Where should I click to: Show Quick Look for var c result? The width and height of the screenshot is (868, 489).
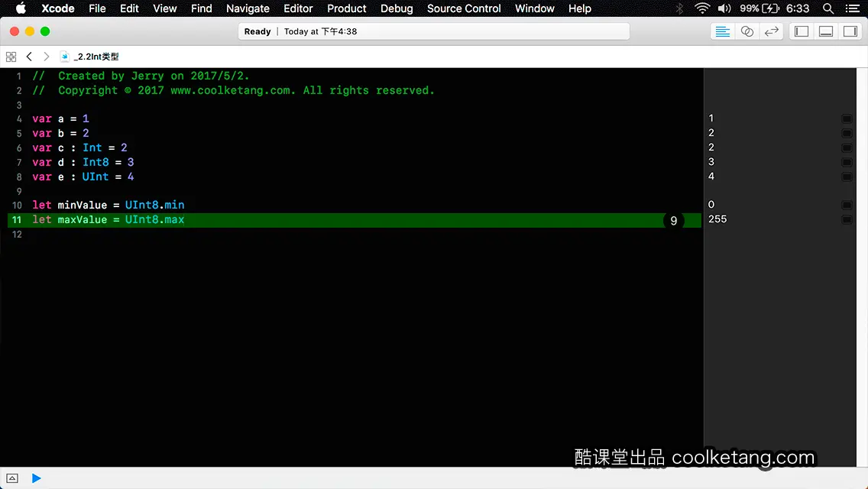click(x=847, y=148)
